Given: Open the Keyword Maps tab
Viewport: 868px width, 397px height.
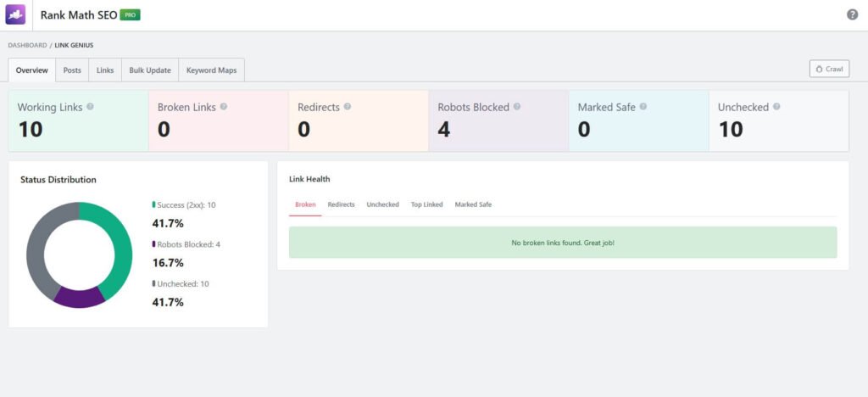Looking at the screenshot, I should pyautogui.click(x=211, y=70).
